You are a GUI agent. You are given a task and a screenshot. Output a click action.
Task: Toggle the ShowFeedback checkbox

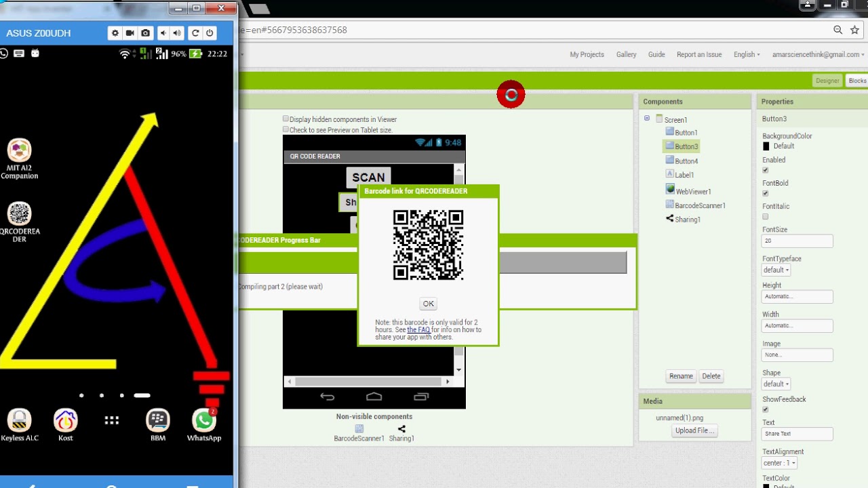pos(766,409)
